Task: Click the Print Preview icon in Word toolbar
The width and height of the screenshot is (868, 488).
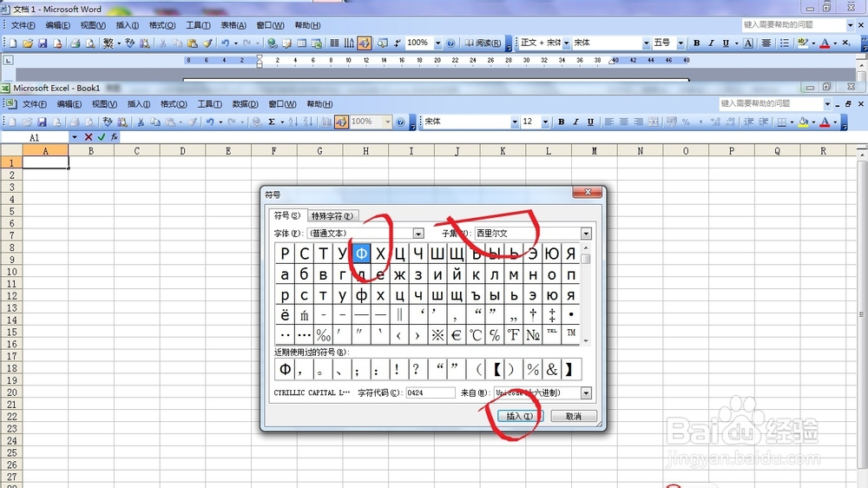Action: [89, 43]
